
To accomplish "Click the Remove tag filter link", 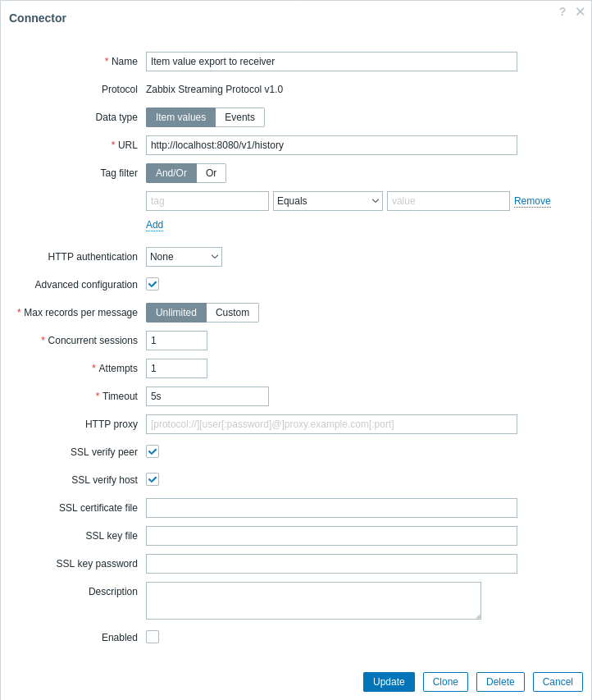I will point(532,201).
